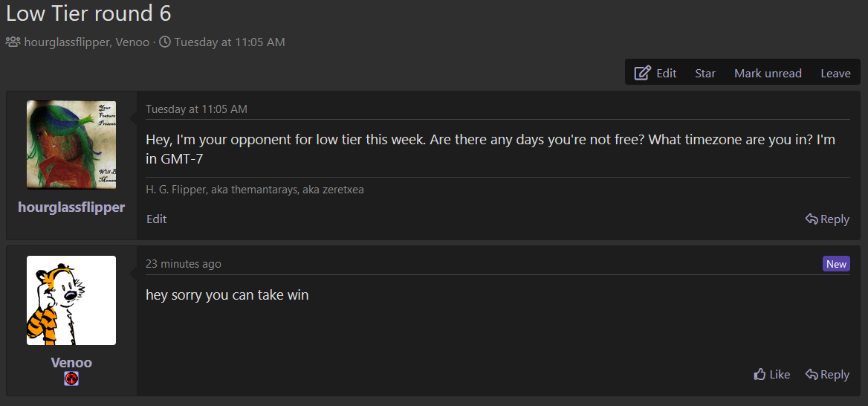Click hourglassflipper in the participants list header

click(x=67, y=42)
